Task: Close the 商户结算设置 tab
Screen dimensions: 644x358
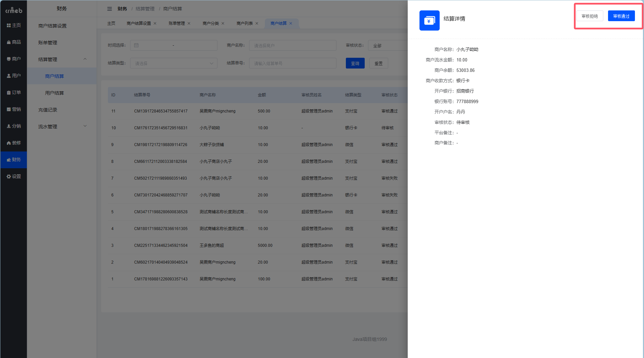Action: tap(155, 24)
